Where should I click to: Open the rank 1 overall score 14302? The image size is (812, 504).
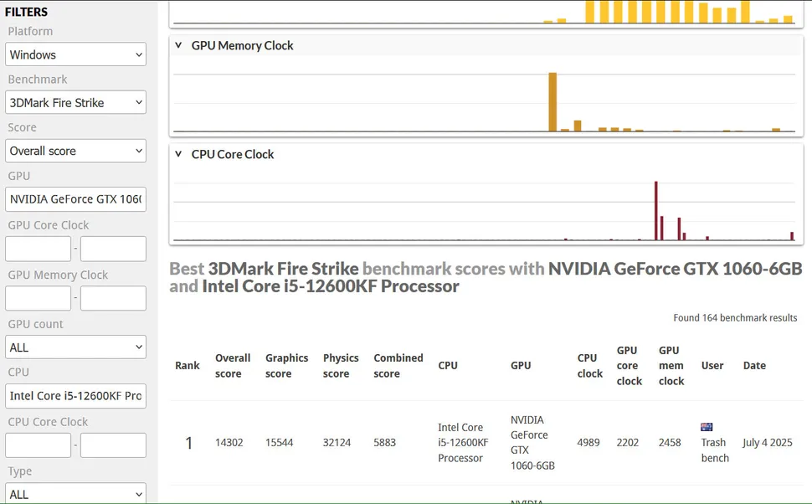point(229,442)
